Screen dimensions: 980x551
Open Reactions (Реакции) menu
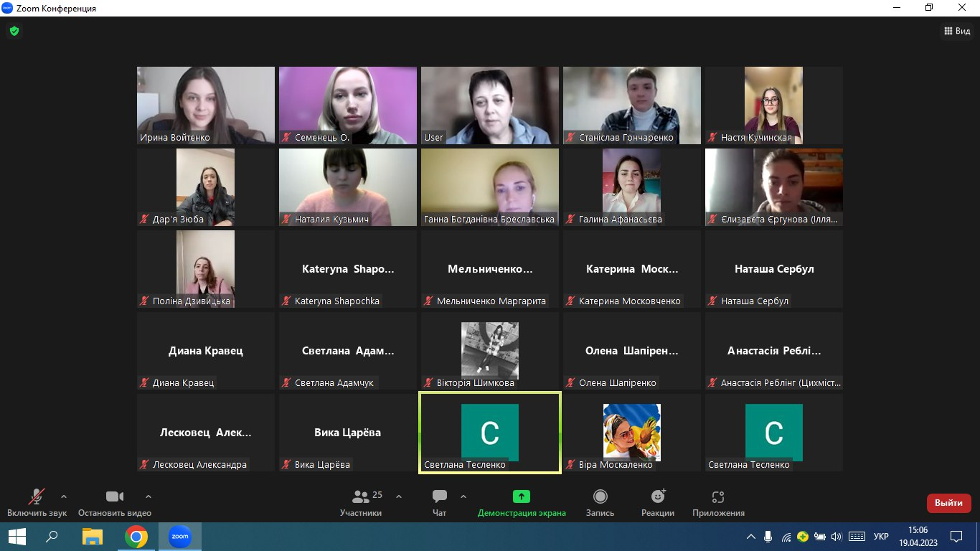[x=657, y=497]
